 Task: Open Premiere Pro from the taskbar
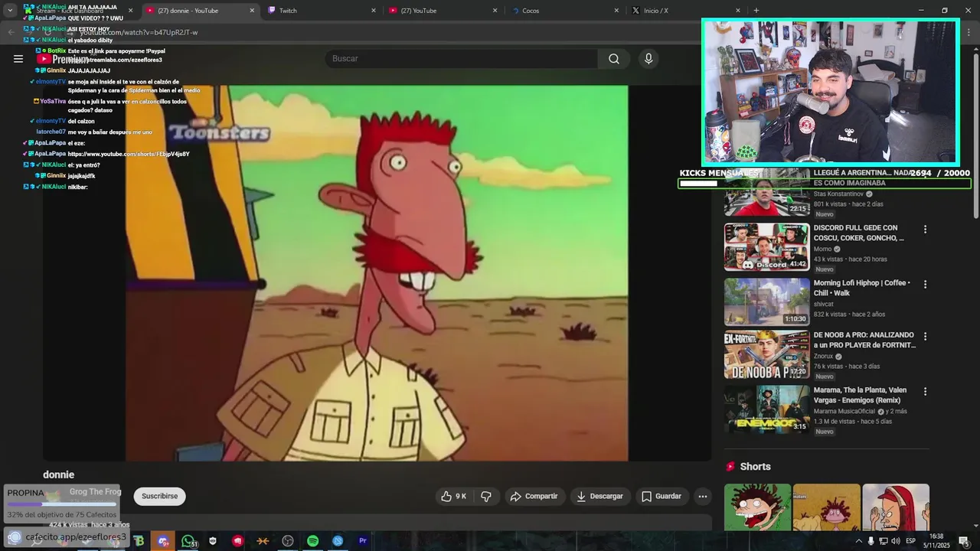tap(362, 541)
